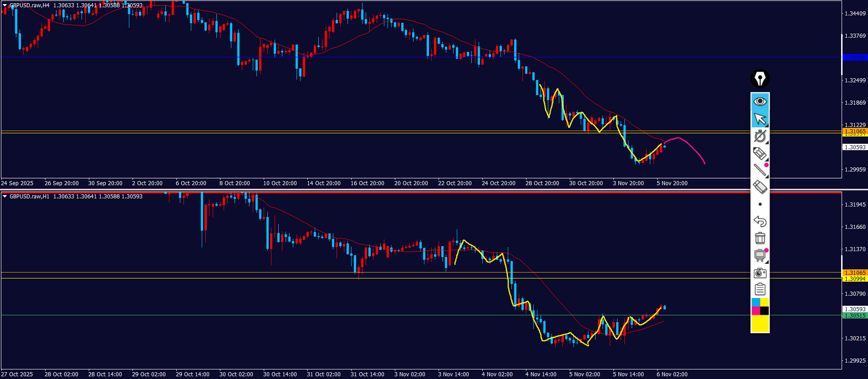
Task: Click the pen nib logo button
Action: point(760,79)
